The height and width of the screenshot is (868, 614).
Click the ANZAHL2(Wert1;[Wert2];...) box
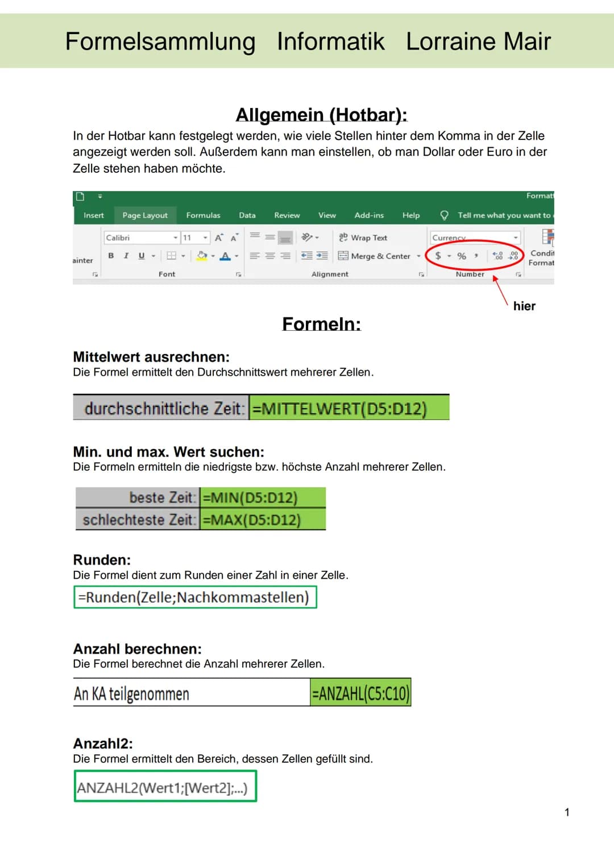(x=165, y=787)
